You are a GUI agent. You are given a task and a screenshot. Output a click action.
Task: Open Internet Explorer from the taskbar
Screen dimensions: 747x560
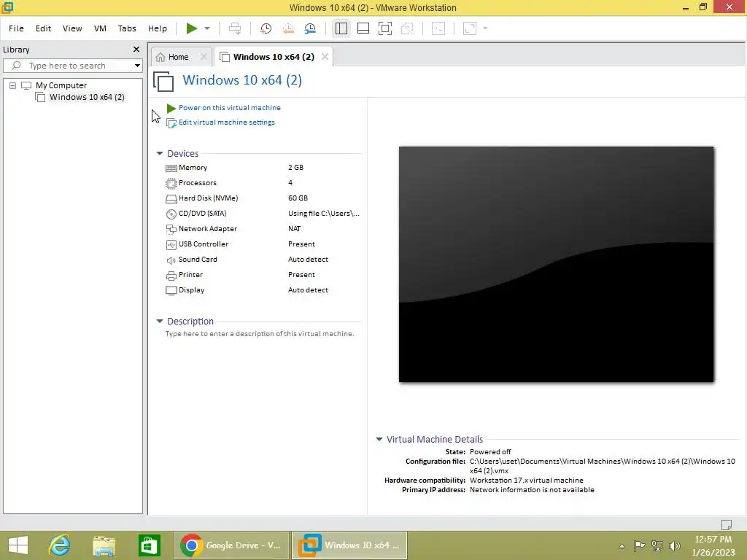[60, 545]
